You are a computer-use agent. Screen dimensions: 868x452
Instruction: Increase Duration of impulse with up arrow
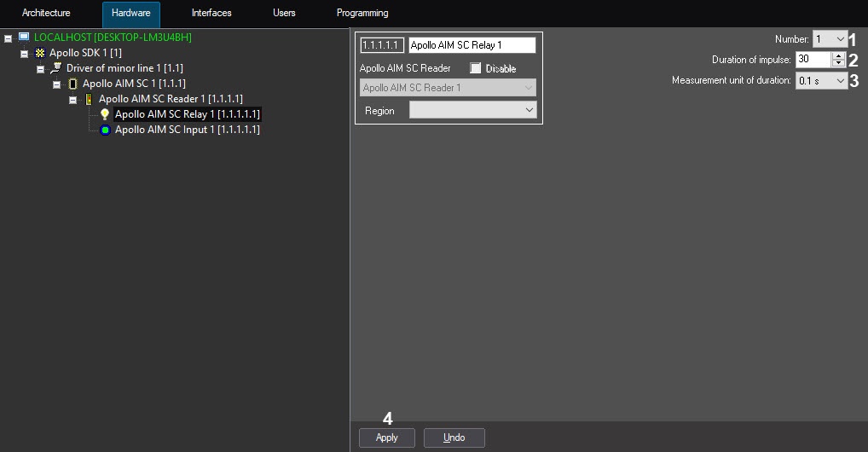click(839, 55)
